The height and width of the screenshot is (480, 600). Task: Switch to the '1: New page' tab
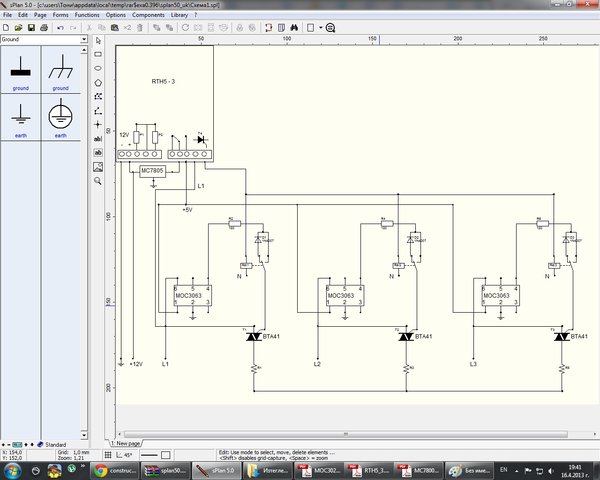pos(126,443)
